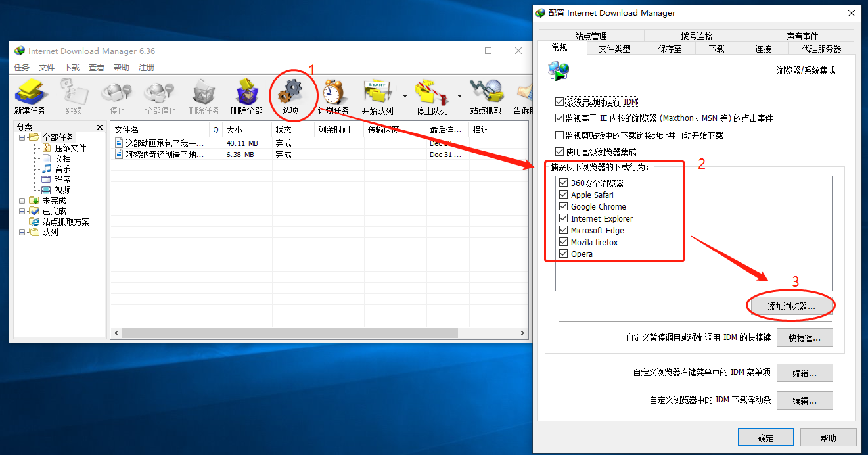868x455 pixels.
Task: Expand the 队列 tree node
Action: (22, 232)
